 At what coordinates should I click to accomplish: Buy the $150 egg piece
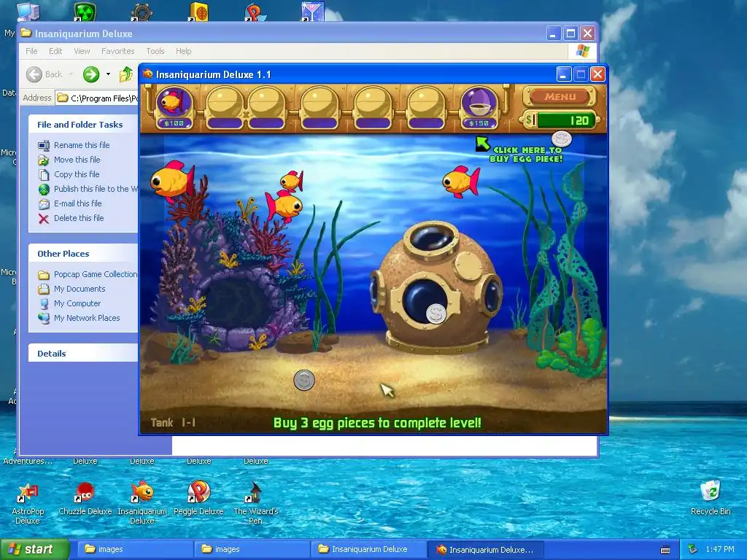click(479, 108)
